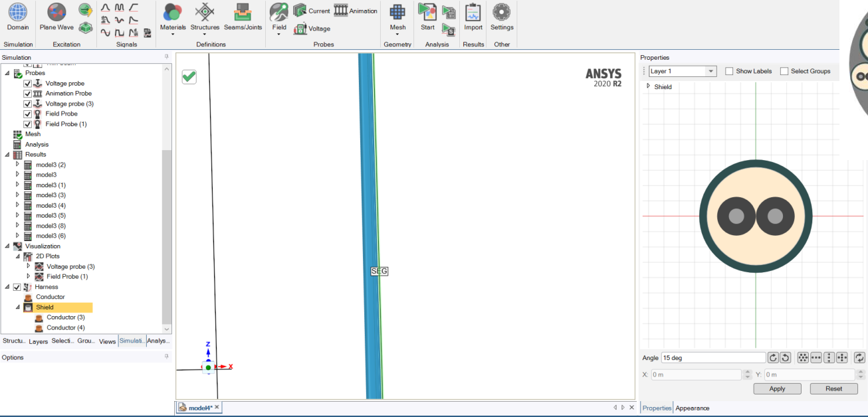Click the Reset button

point(833,388)
